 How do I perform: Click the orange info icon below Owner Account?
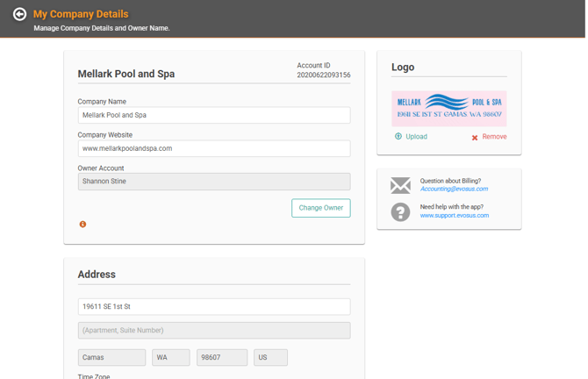(82, 225)
